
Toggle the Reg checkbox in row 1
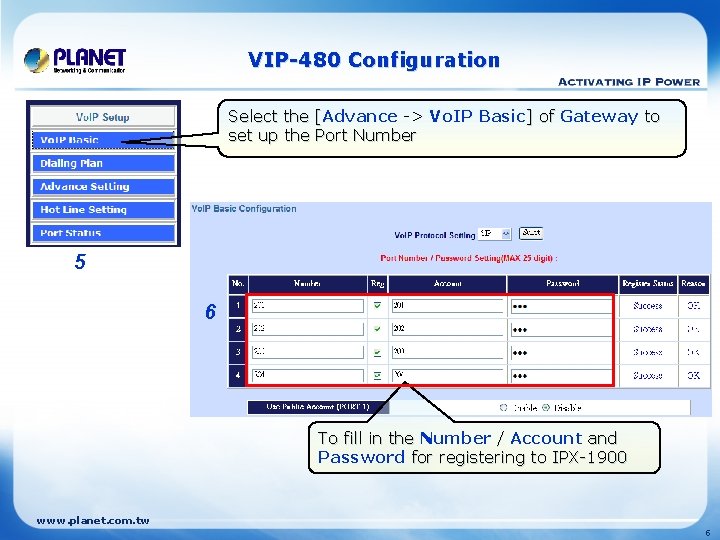(377, 305)
